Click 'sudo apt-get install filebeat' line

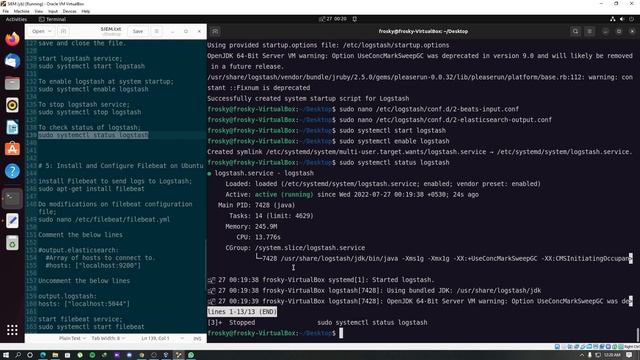[x=91, y=189]
